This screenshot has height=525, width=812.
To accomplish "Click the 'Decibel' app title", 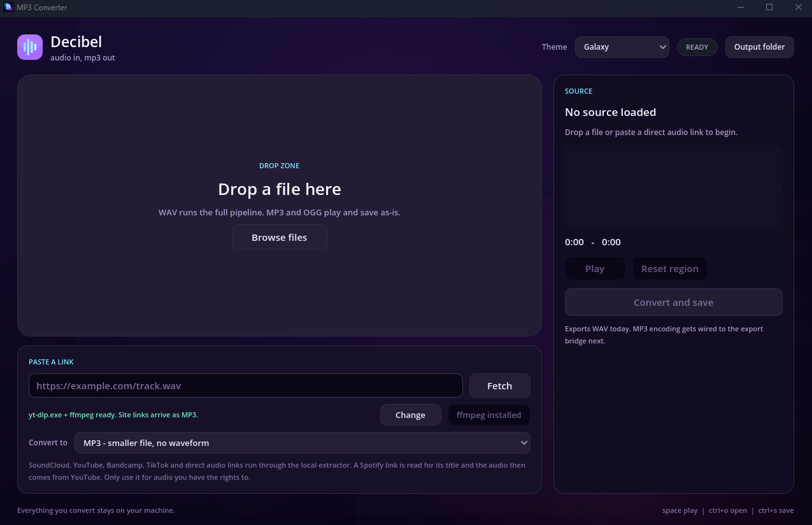I will [x=76, y=41].
